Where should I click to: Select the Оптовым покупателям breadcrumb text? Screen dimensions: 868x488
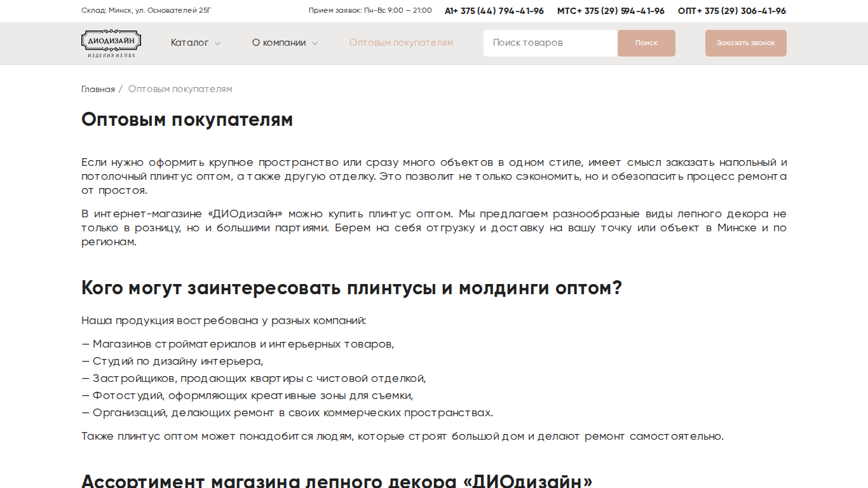[180, 89]
